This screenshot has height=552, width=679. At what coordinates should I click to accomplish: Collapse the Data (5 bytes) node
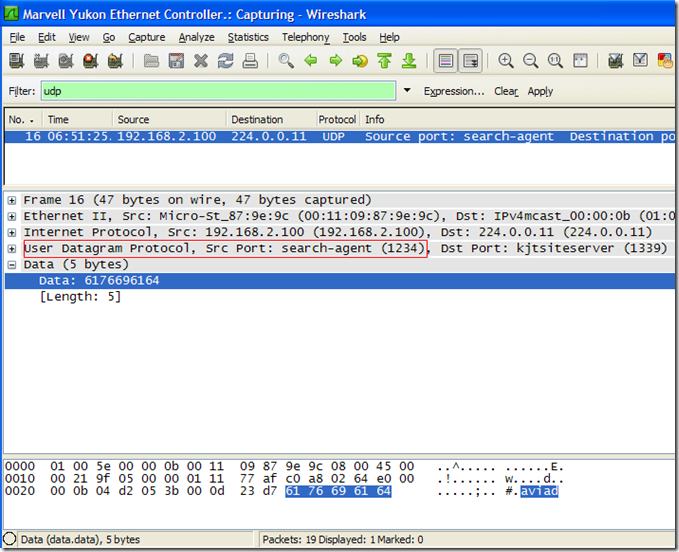pos(12,265)
